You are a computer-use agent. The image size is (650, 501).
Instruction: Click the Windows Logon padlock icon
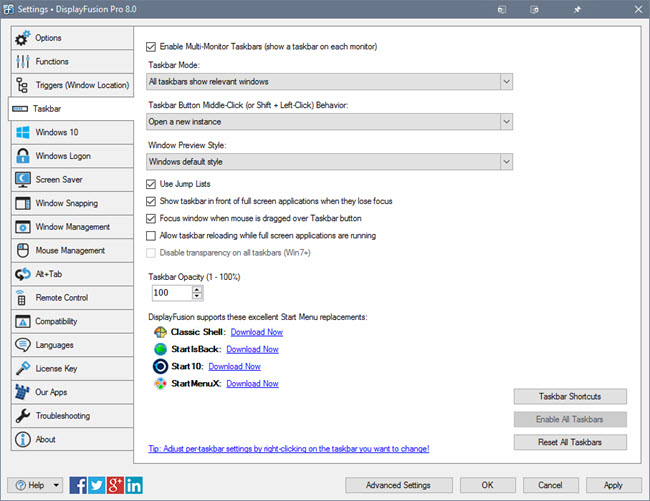coord(22,156)
